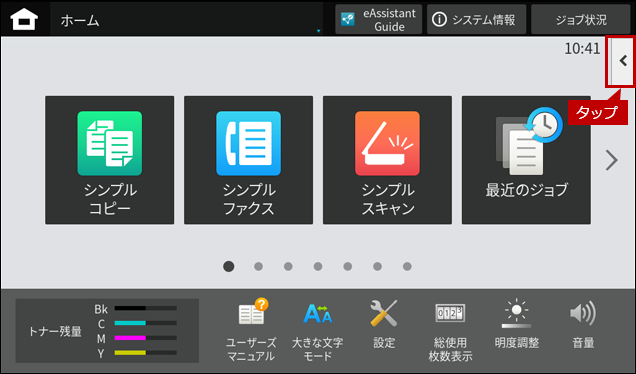Jump to fifth page indicator dot

click(348, 266)
